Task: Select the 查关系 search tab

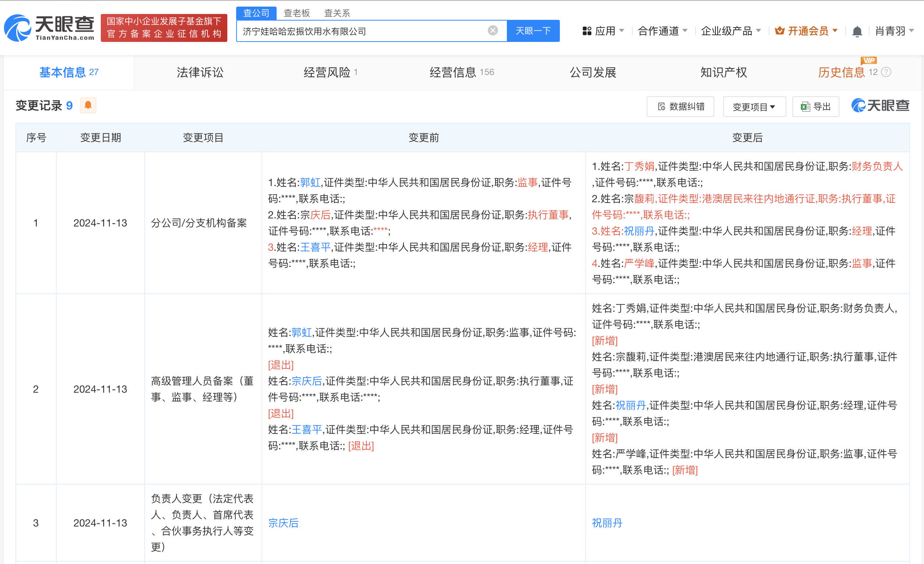Action: pyautogui.click(x=337, y=13)
